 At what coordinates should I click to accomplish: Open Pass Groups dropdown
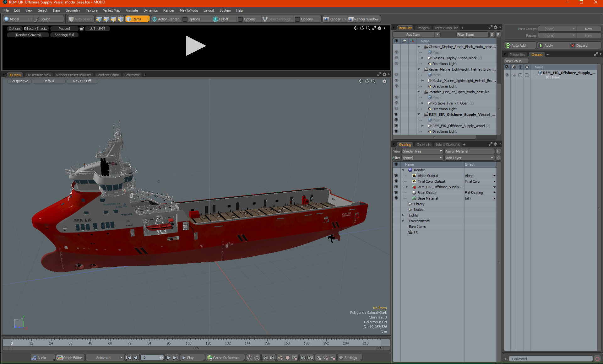pos(557,29)
